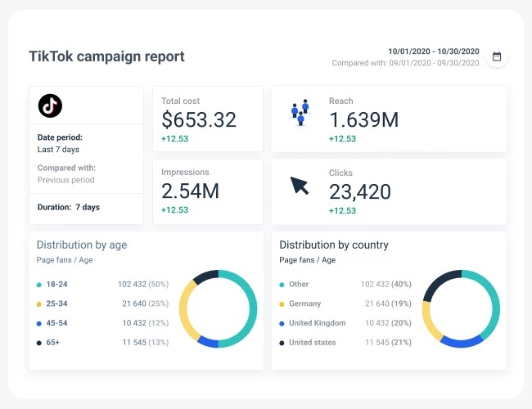Image resolution: width=532 pixels, height=409 pixels.
Task: Select the teal 18-24 legend dot
Action: (39, 285)
